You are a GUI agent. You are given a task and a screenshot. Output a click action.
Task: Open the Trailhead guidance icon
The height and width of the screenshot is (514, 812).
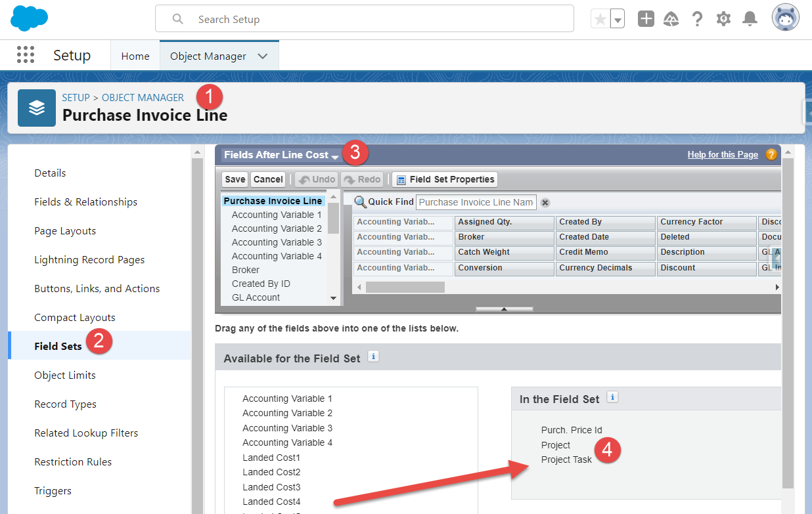(x=671, y=19)
